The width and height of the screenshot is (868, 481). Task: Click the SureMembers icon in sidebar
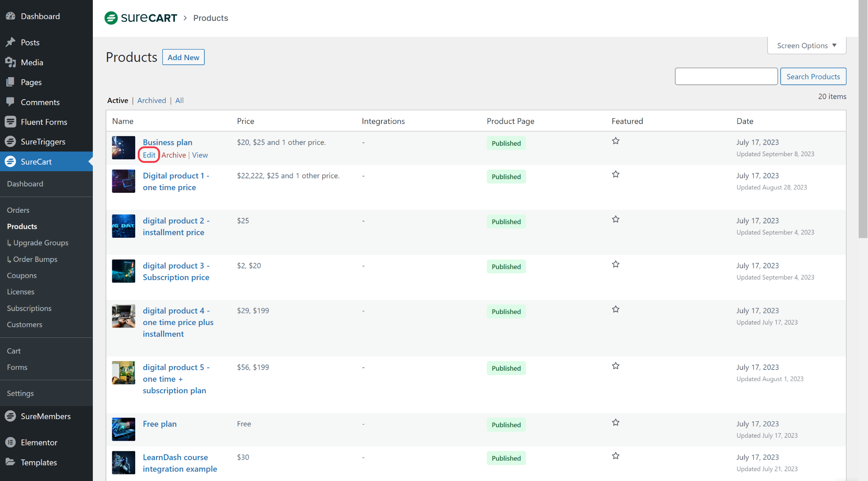click(11, 416)
